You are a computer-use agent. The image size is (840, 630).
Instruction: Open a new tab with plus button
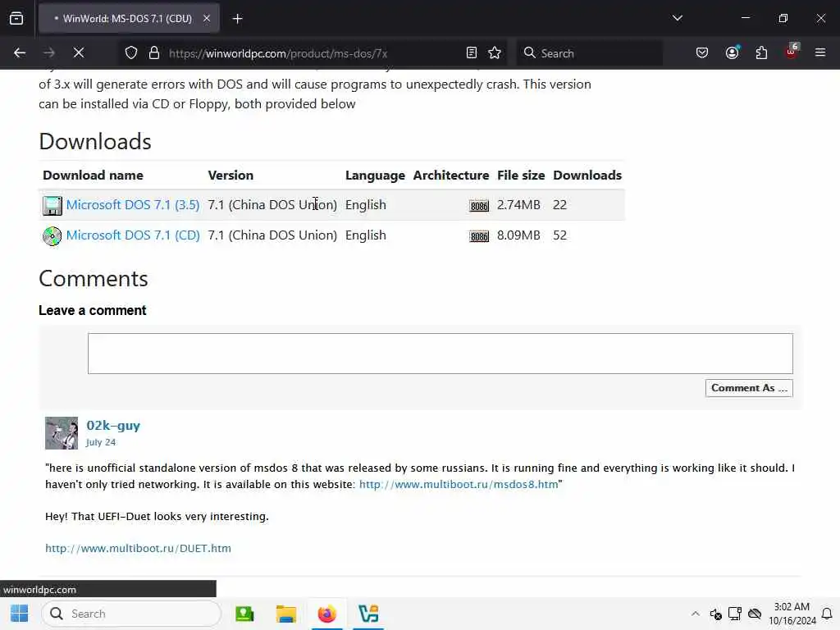coord(237,19)
